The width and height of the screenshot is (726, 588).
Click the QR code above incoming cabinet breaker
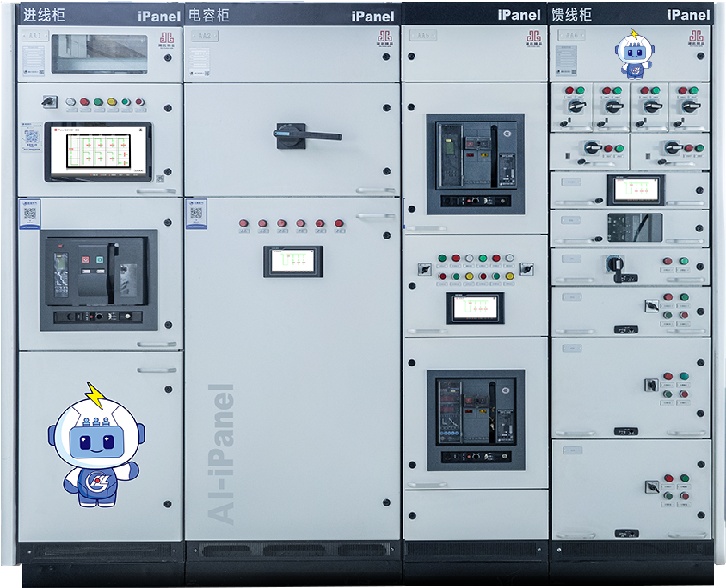point(30,214)
